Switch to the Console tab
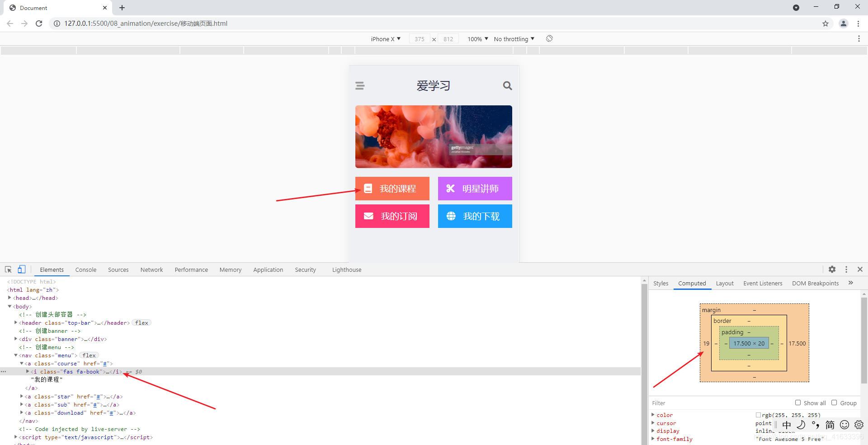 pyautogui.click(x=86, y=270)
